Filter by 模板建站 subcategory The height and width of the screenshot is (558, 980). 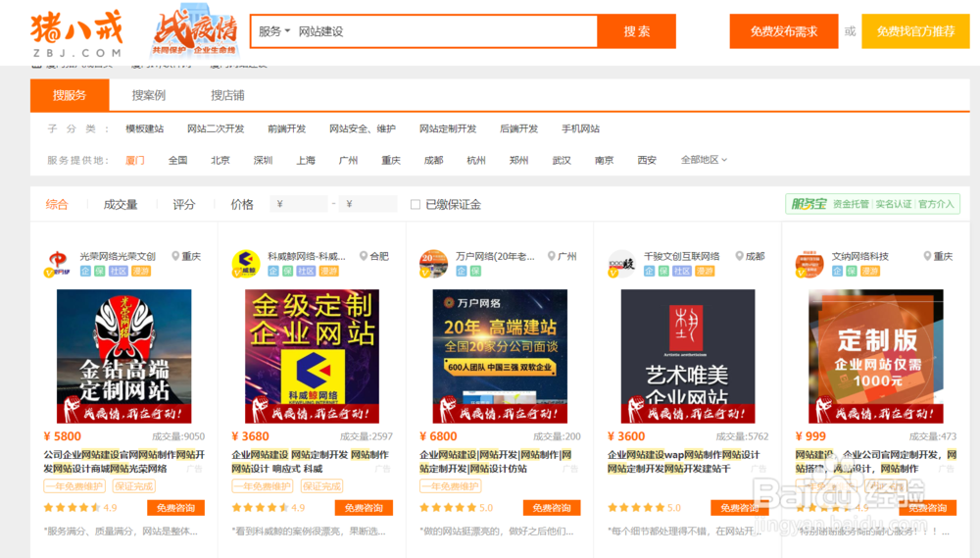tap(144, 128)
